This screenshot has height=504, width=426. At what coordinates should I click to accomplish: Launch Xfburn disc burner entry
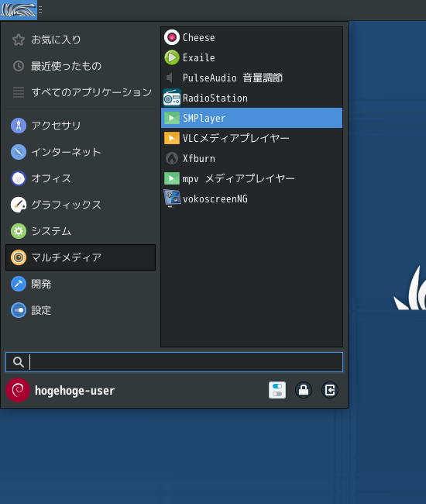(x=252, y=158)
